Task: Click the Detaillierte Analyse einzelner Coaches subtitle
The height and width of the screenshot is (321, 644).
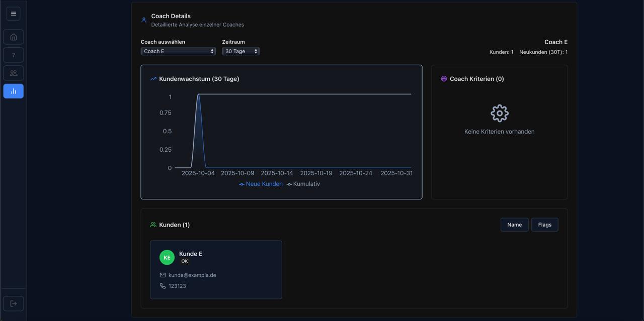Action: [x=198, y=25]
